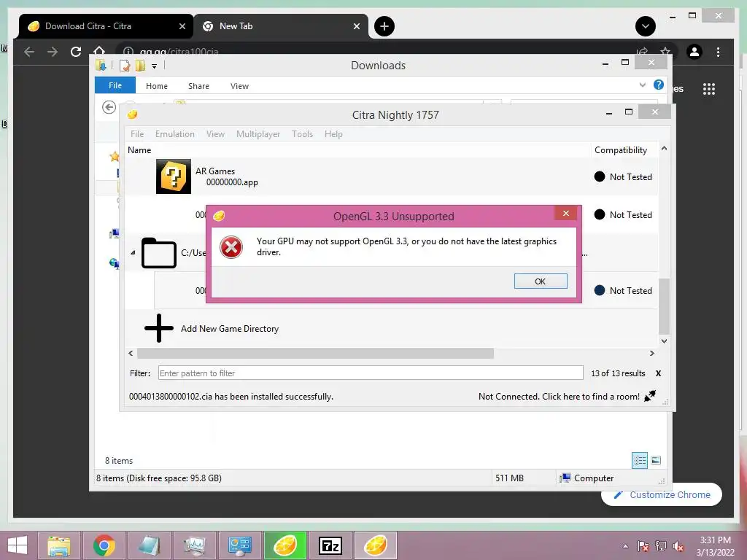Screen dimensions: 747x560
Task: Click OK in the OpenGL 3.3 Unsupported dialog
Action: [x=541, y=281]
